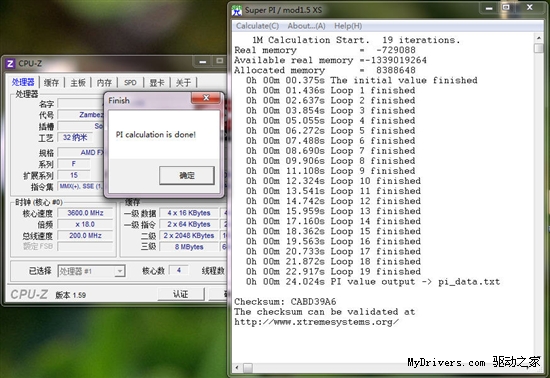Click the 'Loop 19 finished' output line
Screen dimensions: 550x378
333,271
